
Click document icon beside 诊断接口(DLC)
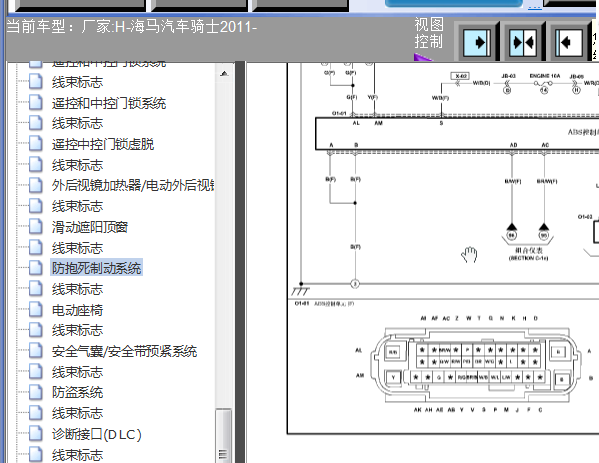click(x=36, y=434)
